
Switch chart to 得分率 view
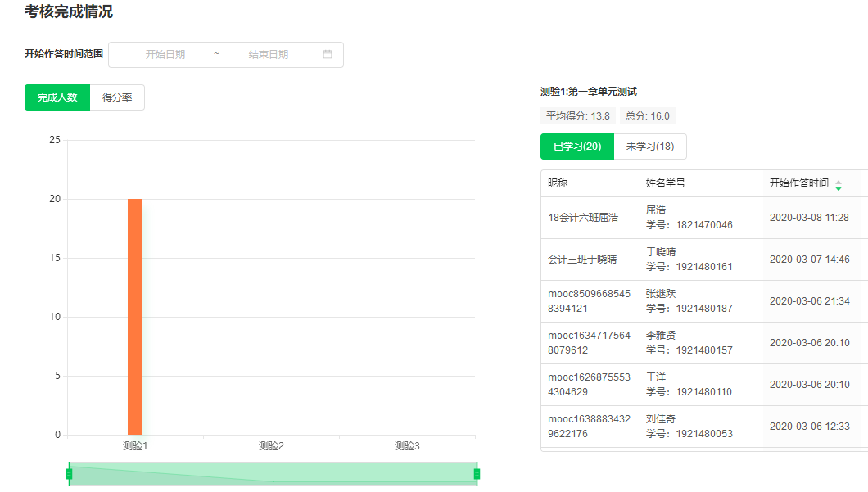[117, 97]
